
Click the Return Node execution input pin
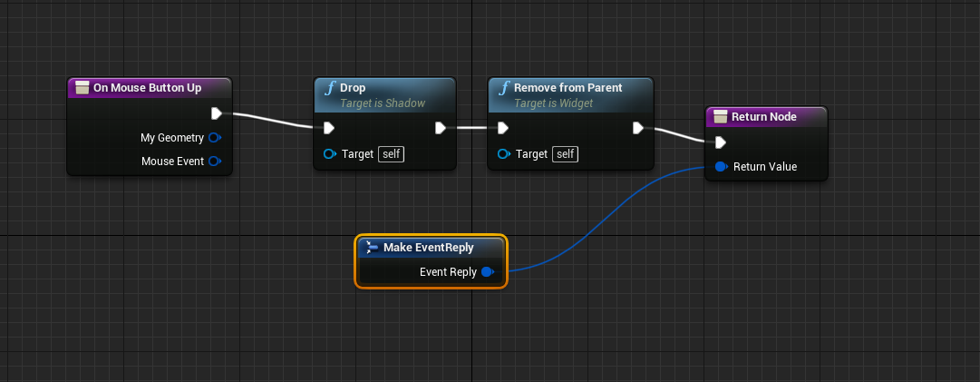720,142
